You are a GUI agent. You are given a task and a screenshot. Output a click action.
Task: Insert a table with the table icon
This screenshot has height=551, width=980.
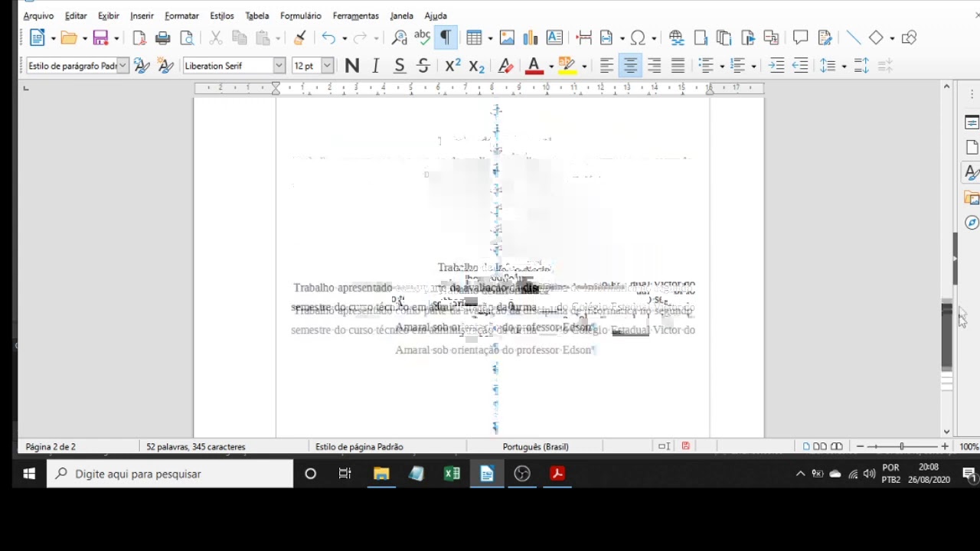[474, 37]
